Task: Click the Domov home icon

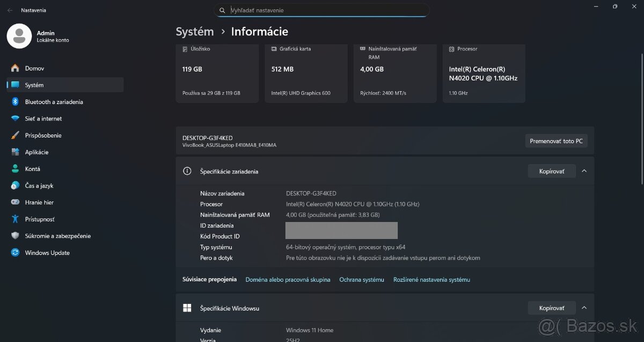Action: 15,68
